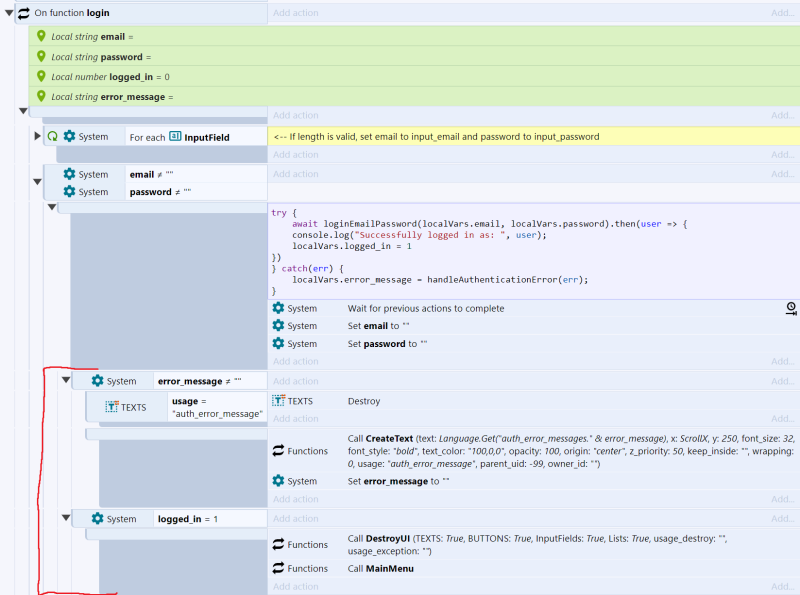Select the Call MainMenu action

pos(534,568)
